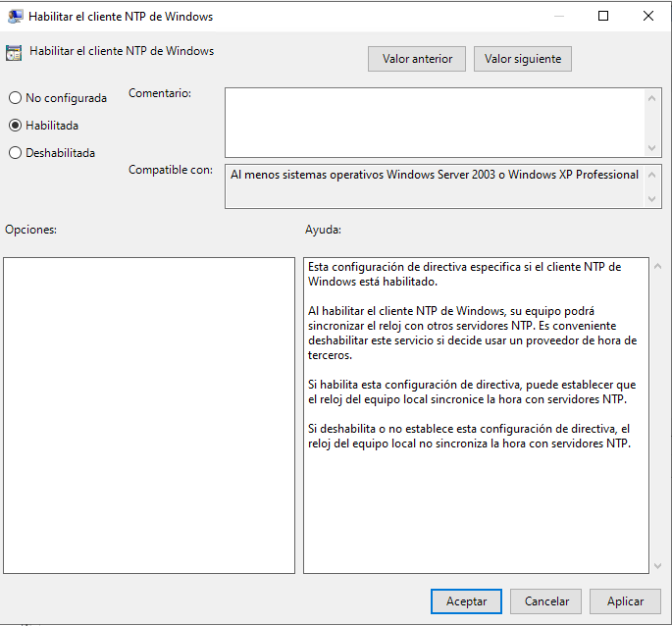This screenshot has width=672, height=626.
Task: Set the policy to Deshabilitada
Action: pos(15,153)
